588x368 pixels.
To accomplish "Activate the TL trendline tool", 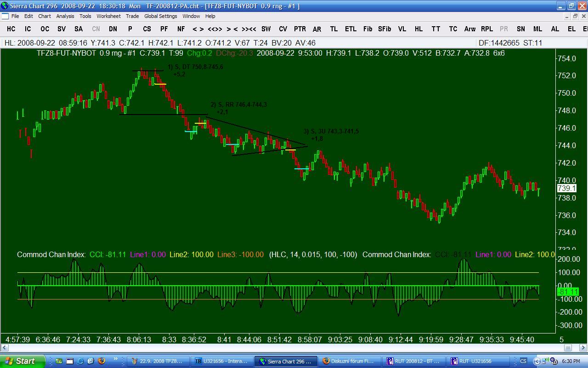I will tap(334, 29).
